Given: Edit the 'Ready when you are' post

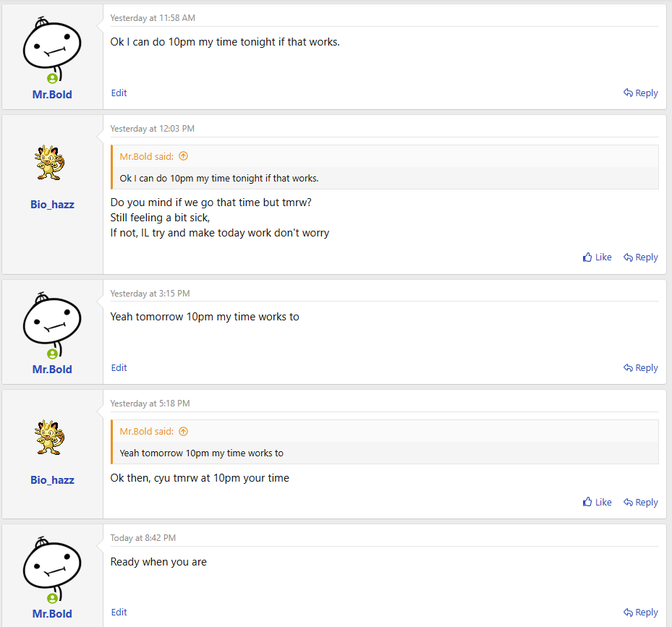Looking at the screenshot, I should point(119,613).
